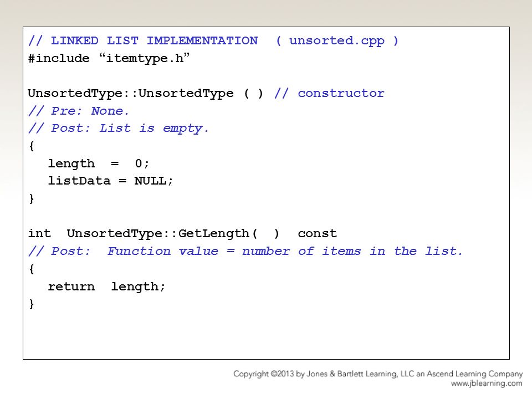The height and width of the screenshot is (399, 532).
Task: Click the 'listData = NULL;' statement
Action: tap(110, 181)
